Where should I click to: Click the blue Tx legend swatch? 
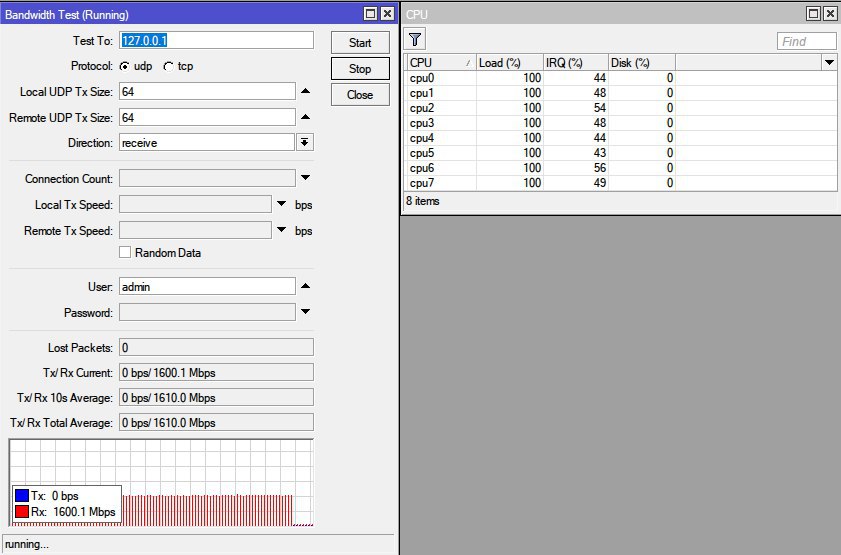pyautogui.click(x=22, y=495)
